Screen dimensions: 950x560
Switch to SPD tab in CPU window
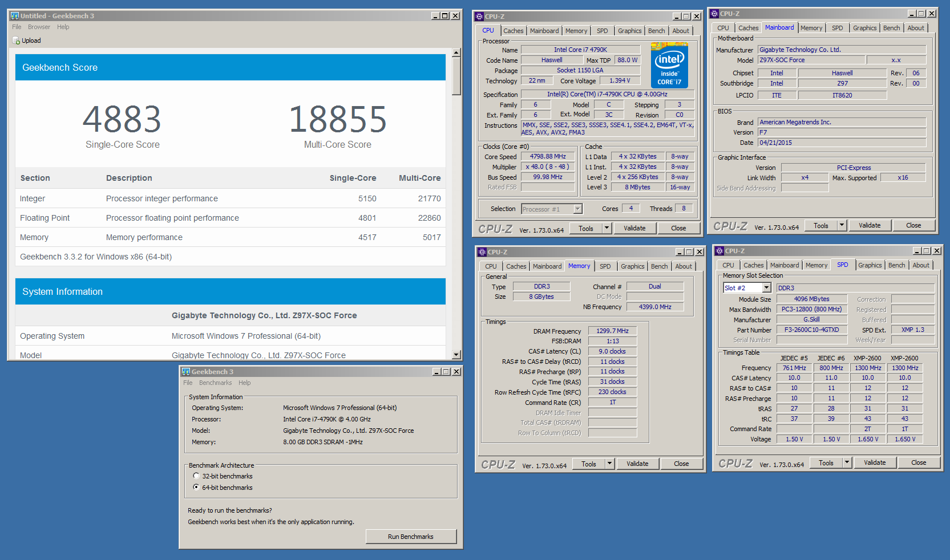(x=602, y=31)
